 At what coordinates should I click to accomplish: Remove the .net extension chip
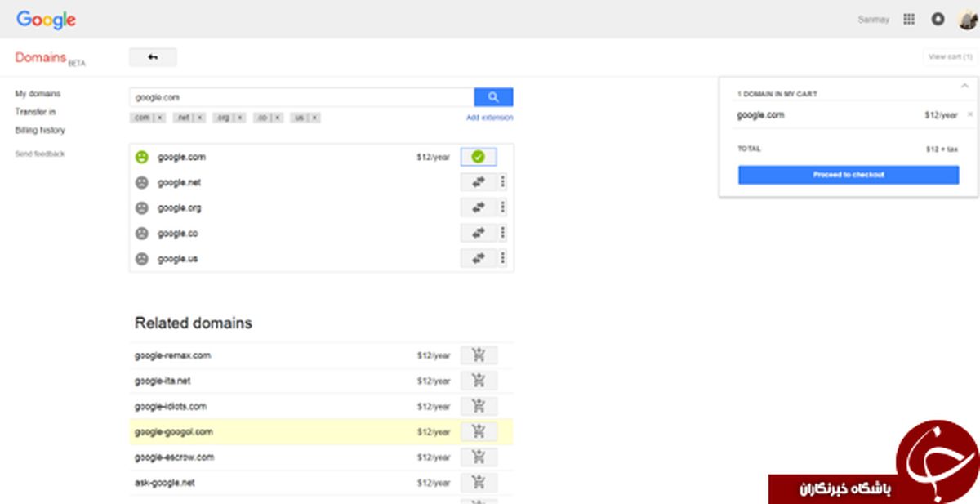200,118
